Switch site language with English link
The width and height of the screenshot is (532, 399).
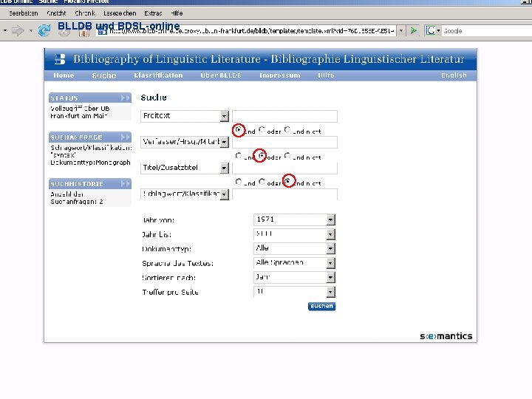[x=454, y=75]
